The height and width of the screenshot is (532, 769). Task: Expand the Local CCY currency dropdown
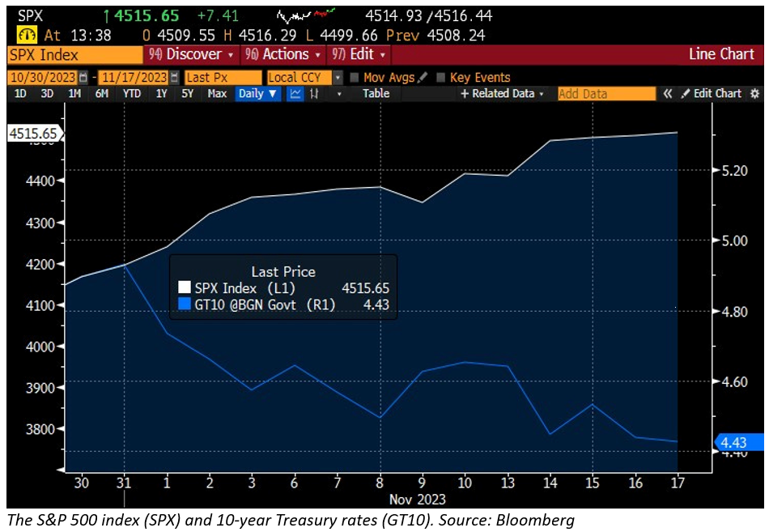(338, 78)
